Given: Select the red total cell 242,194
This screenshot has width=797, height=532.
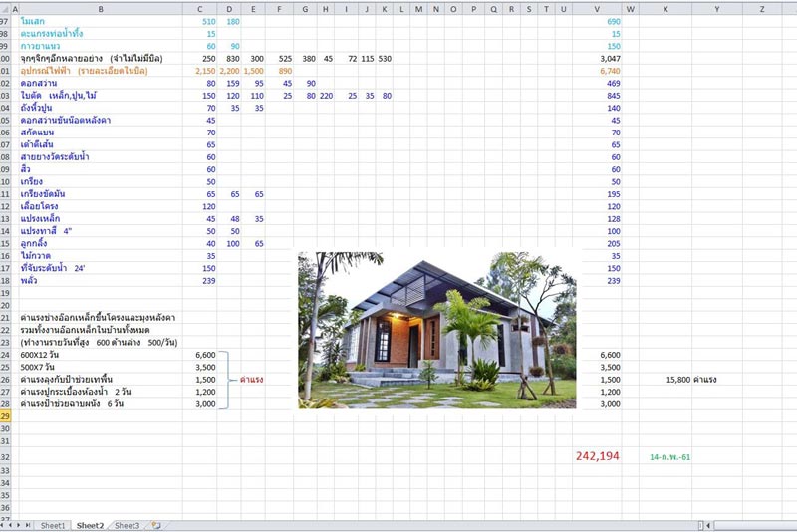Looking at the screenshot, I should point(597,456).
